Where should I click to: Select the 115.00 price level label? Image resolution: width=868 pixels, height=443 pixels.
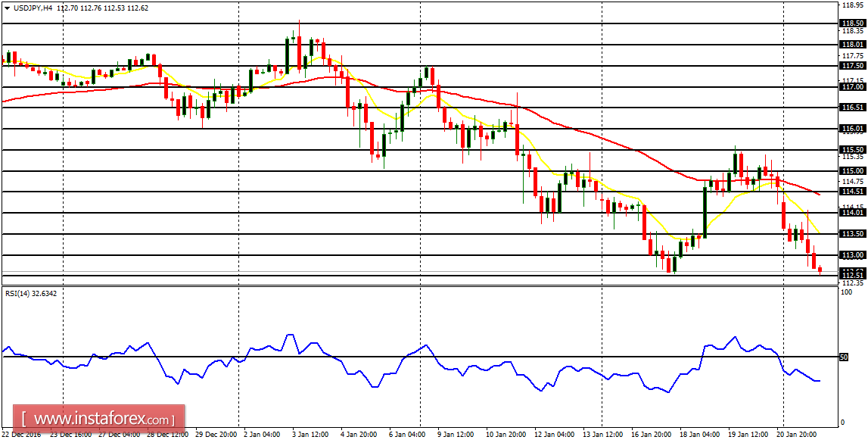(854, 172)
